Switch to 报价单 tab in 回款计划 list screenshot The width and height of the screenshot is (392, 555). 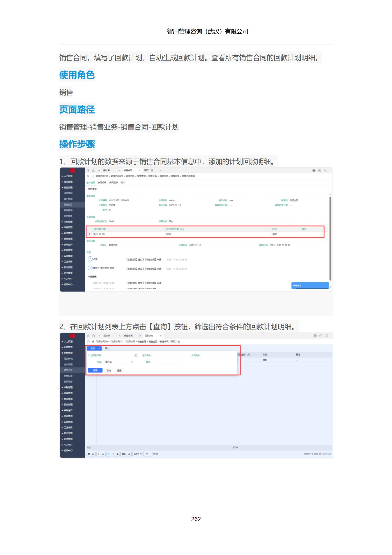tap(107, 336)
